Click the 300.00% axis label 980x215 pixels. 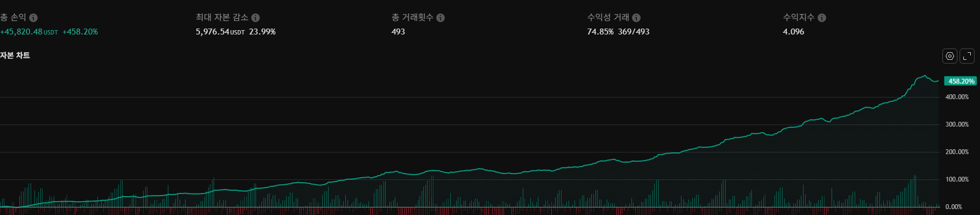pos(957,124)
